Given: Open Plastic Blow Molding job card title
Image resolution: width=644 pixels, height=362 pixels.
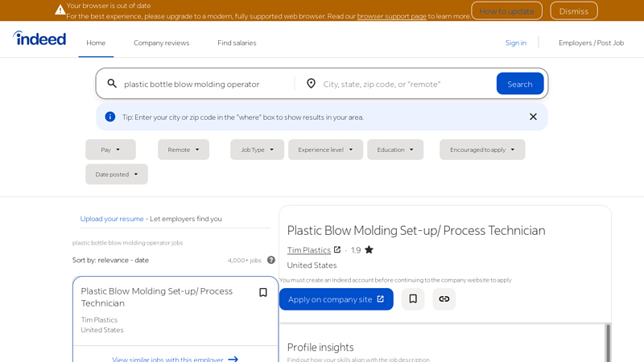Looking at the screenshot, I should tap(156, 297).
